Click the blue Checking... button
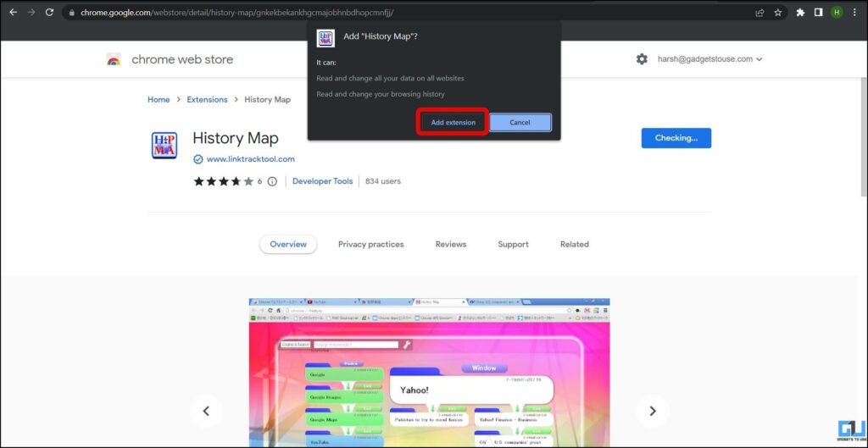868x448 pixels. (x=676, y=138)
